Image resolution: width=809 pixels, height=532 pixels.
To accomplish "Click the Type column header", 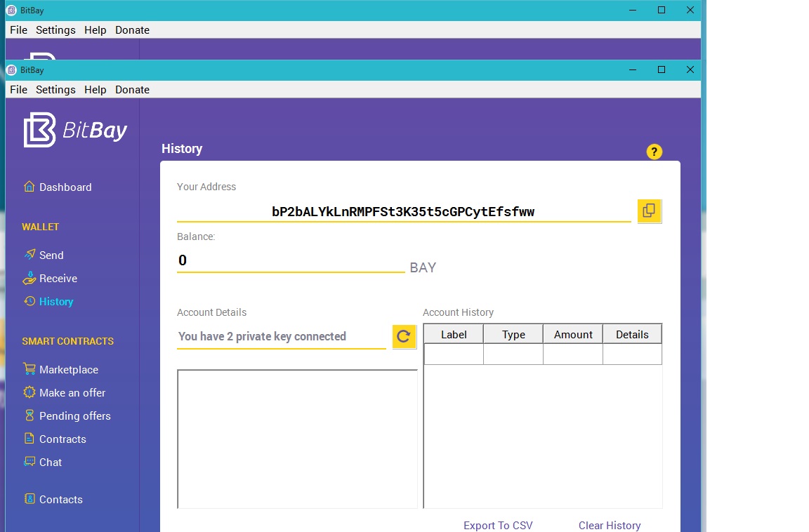I will click(x=513, y=334).
